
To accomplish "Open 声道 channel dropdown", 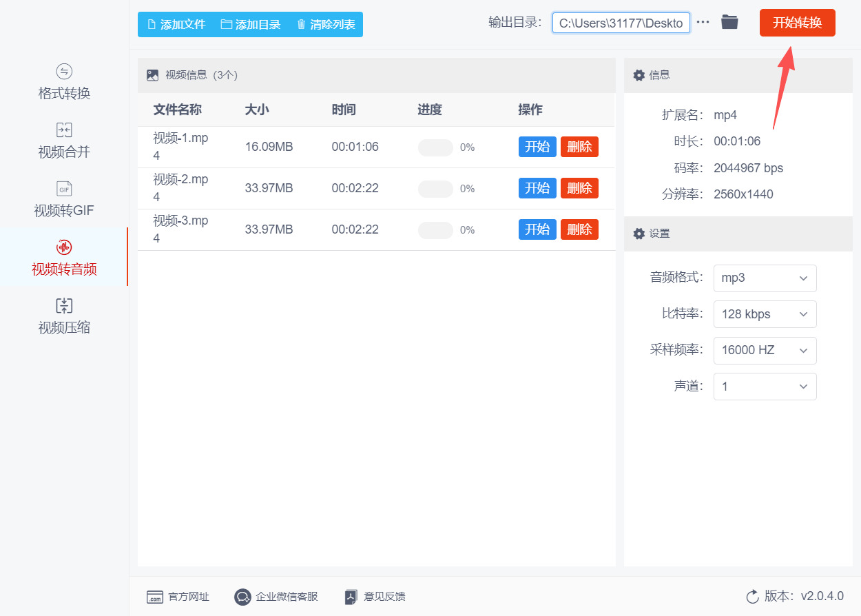I will pyautogui.click(x=765, y=387).
